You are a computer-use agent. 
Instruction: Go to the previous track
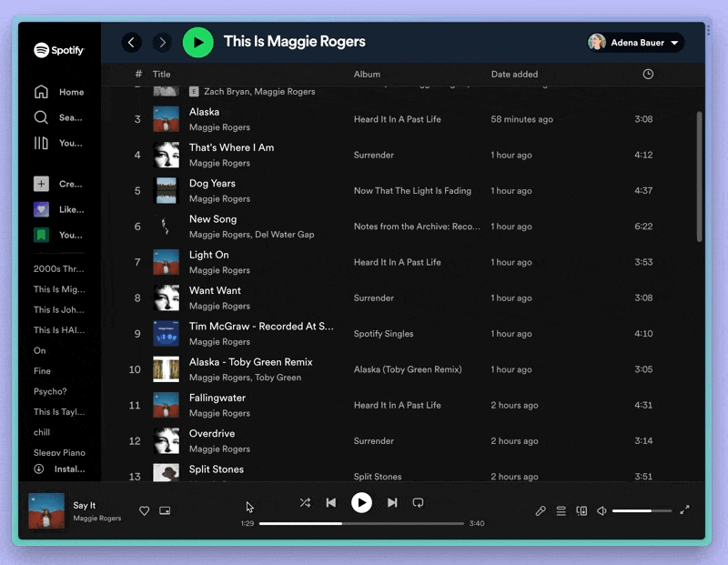331,502
